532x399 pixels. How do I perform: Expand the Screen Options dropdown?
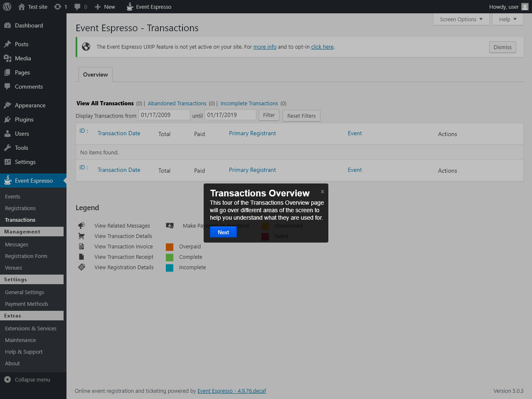[x=461, y=19]
